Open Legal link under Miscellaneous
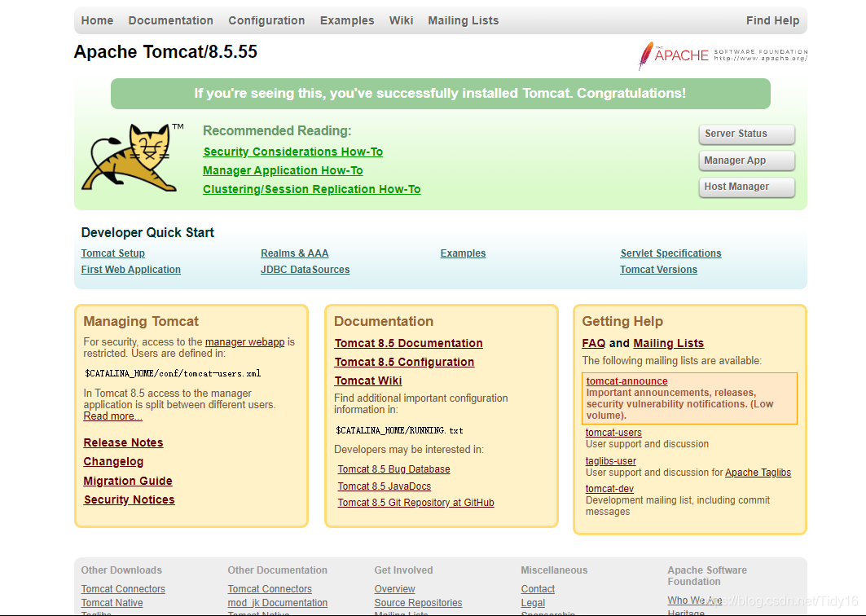This screenshot has height=616, width=866. tap(533, 603)
